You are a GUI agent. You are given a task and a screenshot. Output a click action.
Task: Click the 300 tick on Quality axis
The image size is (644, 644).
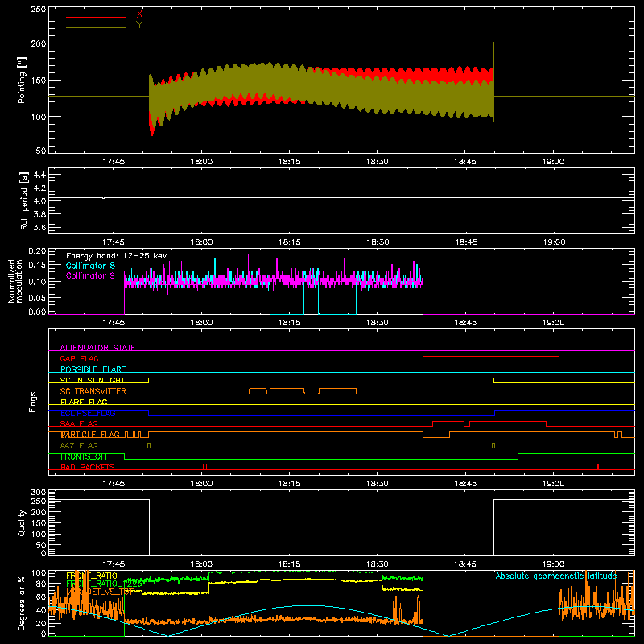[39, 493]
